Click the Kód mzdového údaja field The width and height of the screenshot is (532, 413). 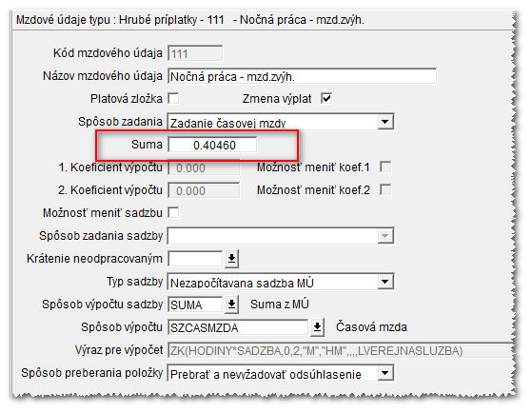pyautogui.click(x=195, y=53)
